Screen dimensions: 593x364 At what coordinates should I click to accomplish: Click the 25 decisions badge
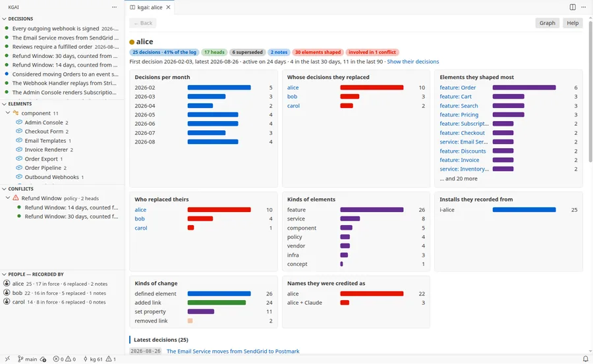pyautogui.click(x=164, y=52)
